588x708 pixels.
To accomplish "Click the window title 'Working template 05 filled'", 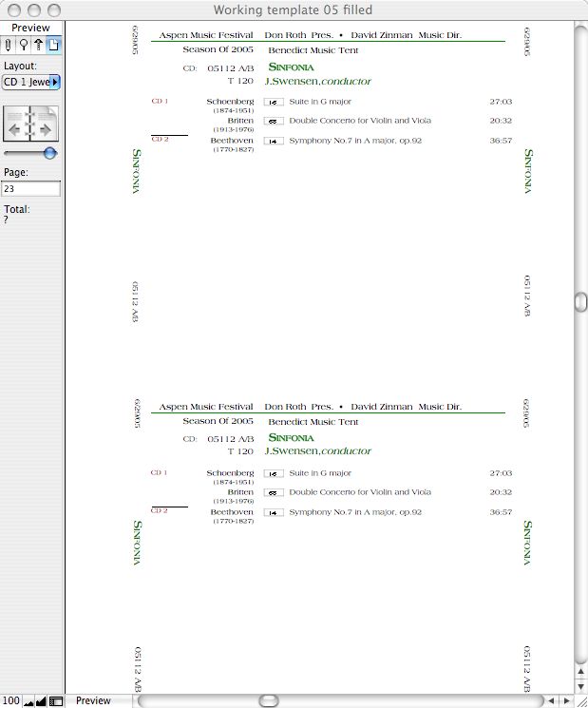I will click(293, 10).
